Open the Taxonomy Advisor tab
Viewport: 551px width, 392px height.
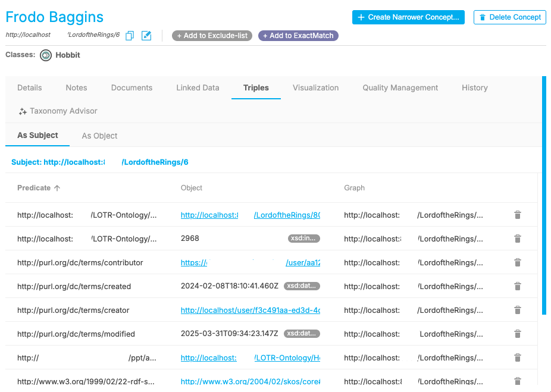pos(58,111)
